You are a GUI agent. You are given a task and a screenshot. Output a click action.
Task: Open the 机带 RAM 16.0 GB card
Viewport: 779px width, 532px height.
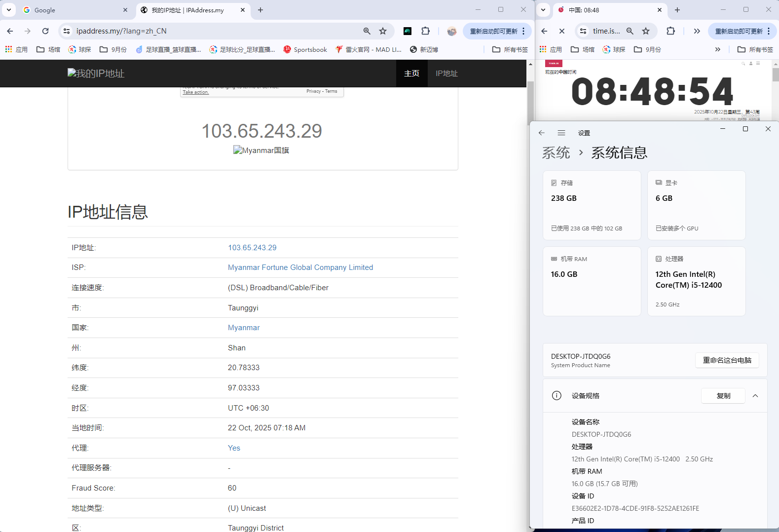[592, 281]
